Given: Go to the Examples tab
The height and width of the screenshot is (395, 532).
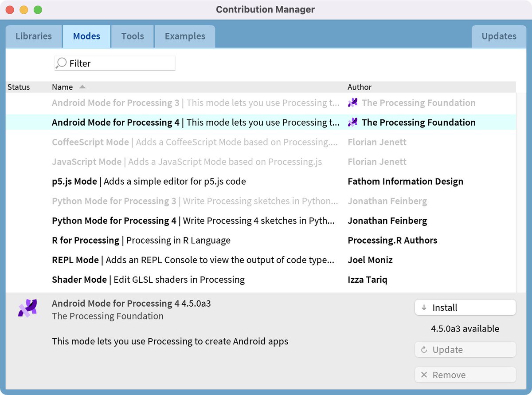Looking at the screenshot, I should (185, 36).
